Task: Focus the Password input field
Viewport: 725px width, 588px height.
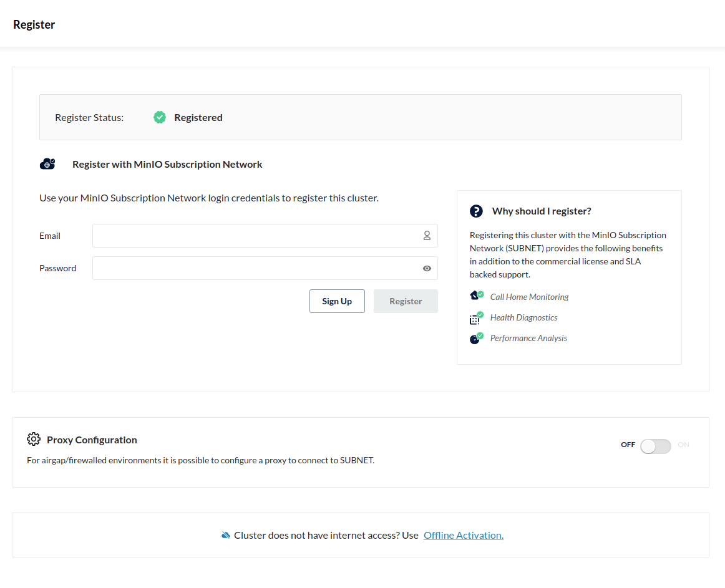Action: [x=265, y=268]
